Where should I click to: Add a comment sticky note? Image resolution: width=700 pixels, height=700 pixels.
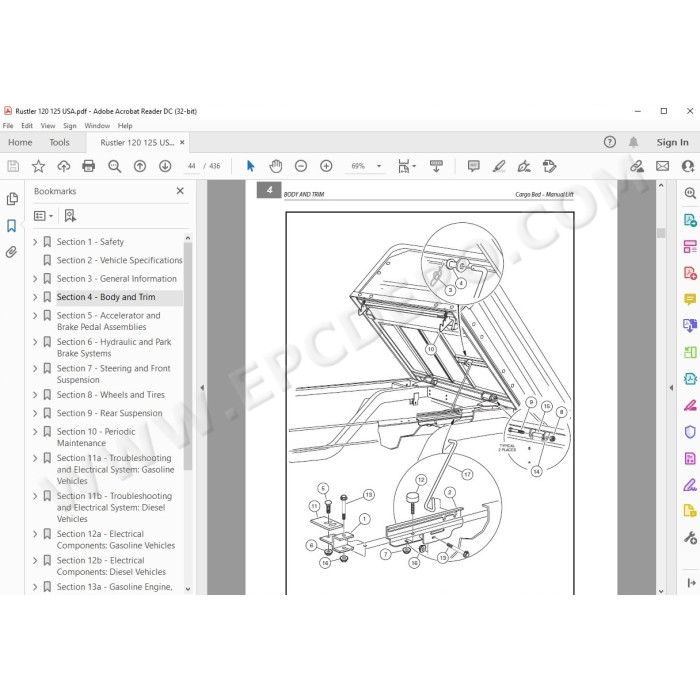point(474,166)
